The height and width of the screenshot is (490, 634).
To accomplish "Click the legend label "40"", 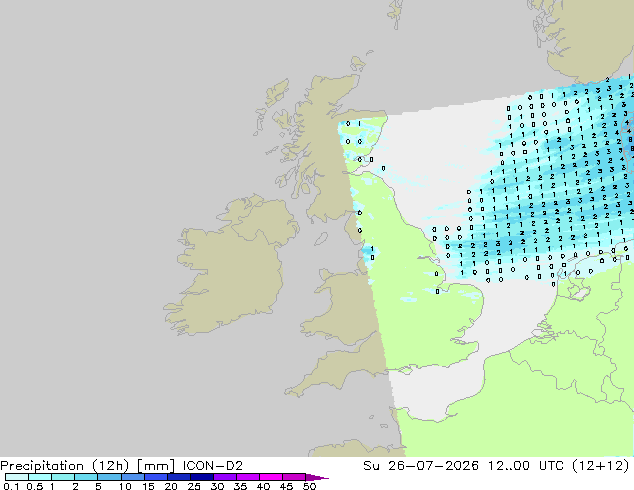I will [x=263, y=486].
